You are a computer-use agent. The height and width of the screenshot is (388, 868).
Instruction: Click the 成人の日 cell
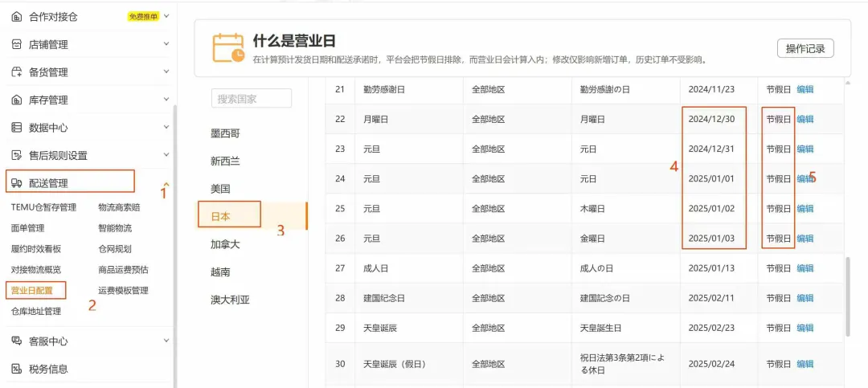click(596, 268)
